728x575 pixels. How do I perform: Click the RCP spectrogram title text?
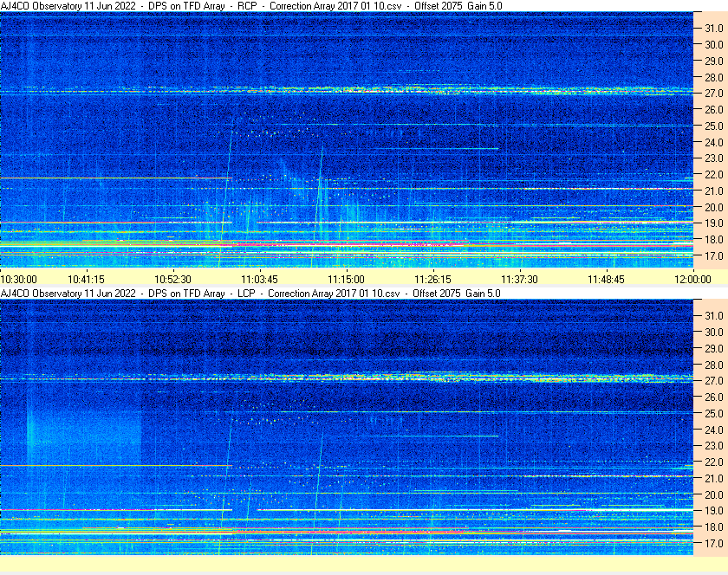(251, 6)
